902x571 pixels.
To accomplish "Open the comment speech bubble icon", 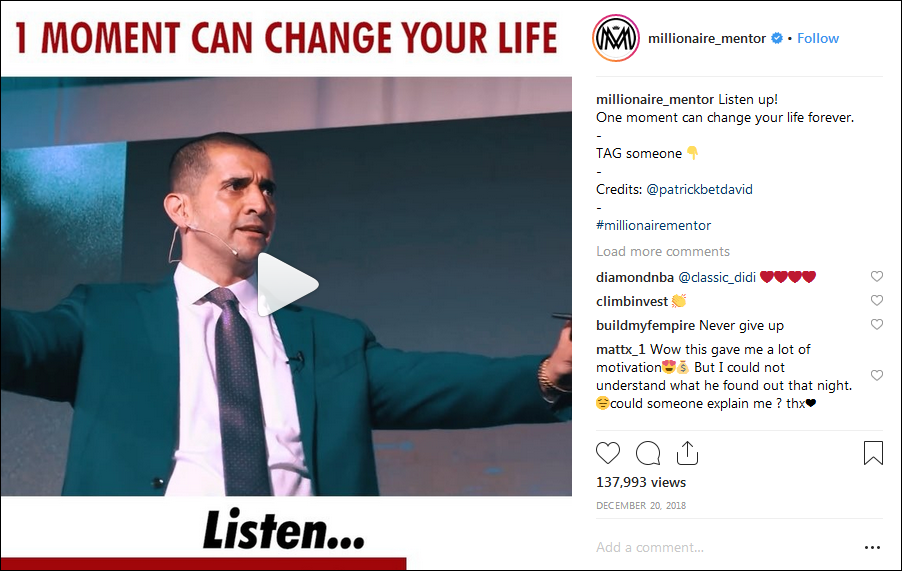I will point(648,453).
